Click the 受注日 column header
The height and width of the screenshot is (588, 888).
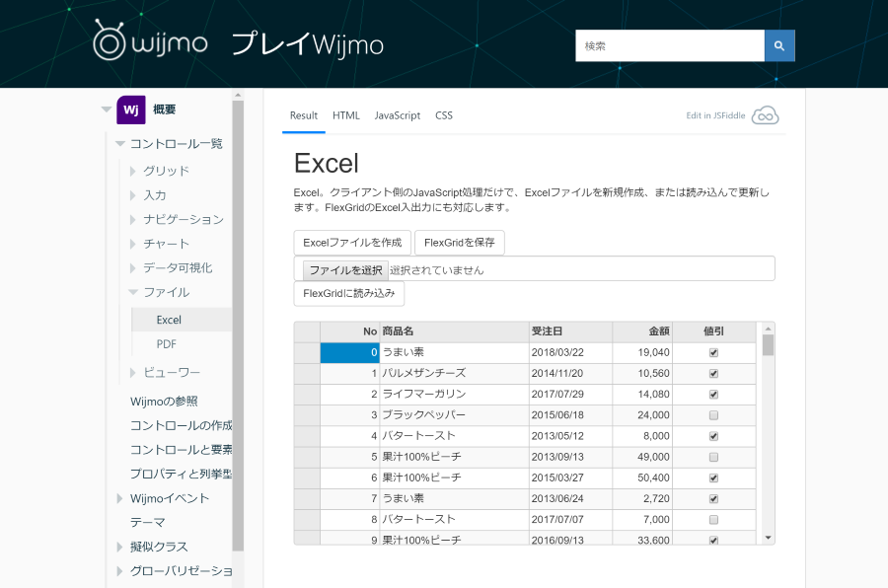point(570,331)
